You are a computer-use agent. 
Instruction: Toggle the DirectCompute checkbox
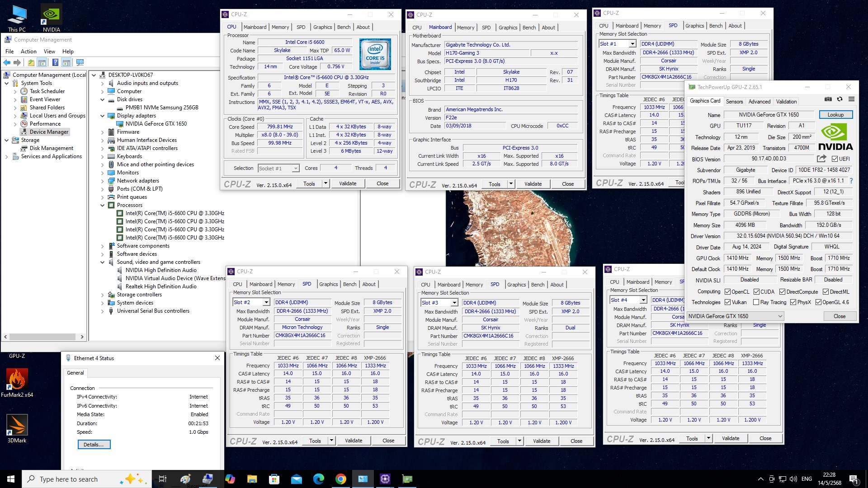(782, 292)
